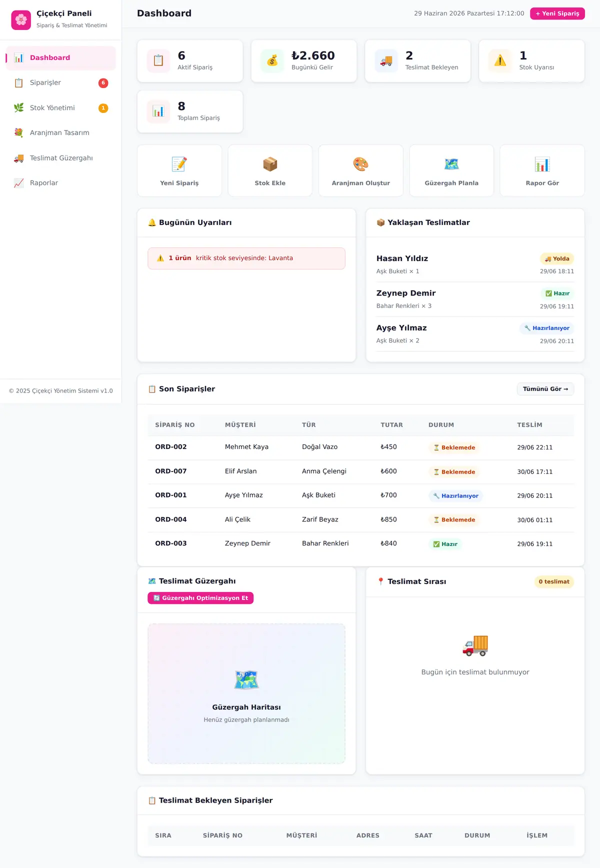The height and width of the screenshot is (868, 600).
Task: Click the Teslimat Bekleyen truck icon
Action: pos(386,61)
